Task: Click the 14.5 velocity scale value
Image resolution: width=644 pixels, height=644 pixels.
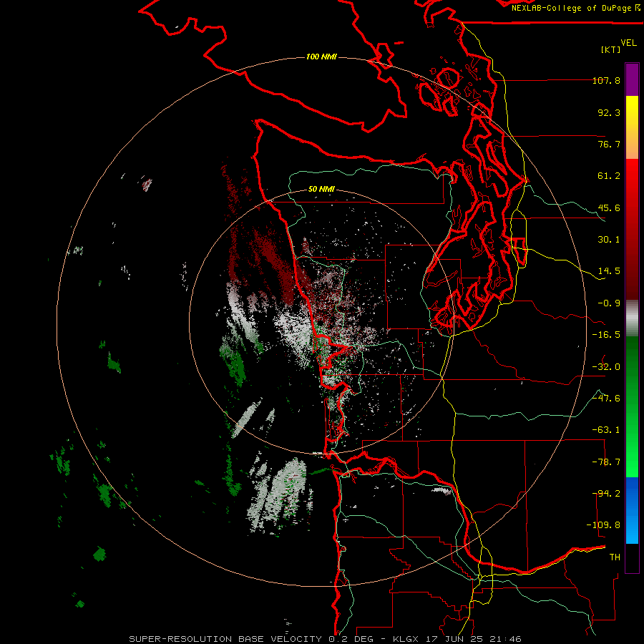Action: point(609,271)
